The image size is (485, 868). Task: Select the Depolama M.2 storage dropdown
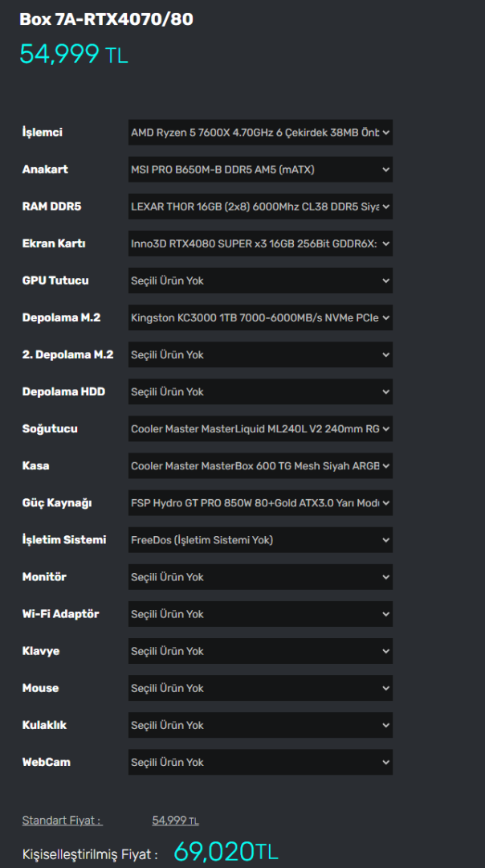coord(260,317)
